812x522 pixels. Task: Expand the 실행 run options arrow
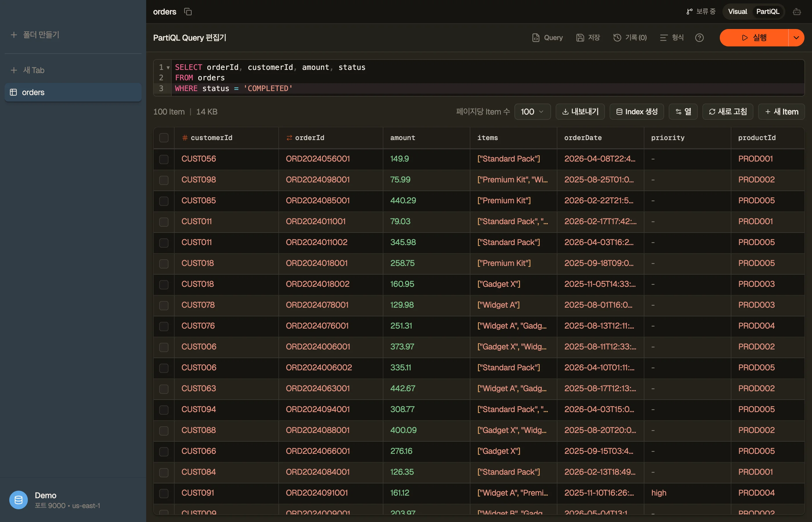[796, 38]
